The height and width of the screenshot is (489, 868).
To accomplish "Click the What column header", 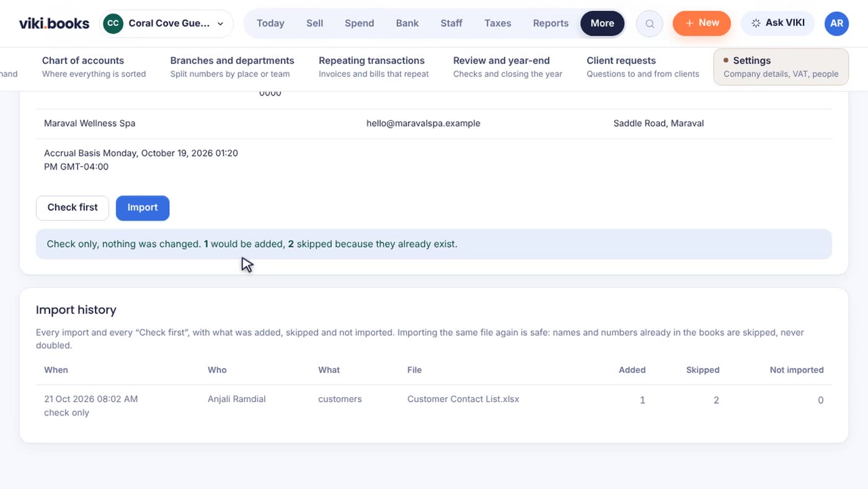I will tap(329, 370).
